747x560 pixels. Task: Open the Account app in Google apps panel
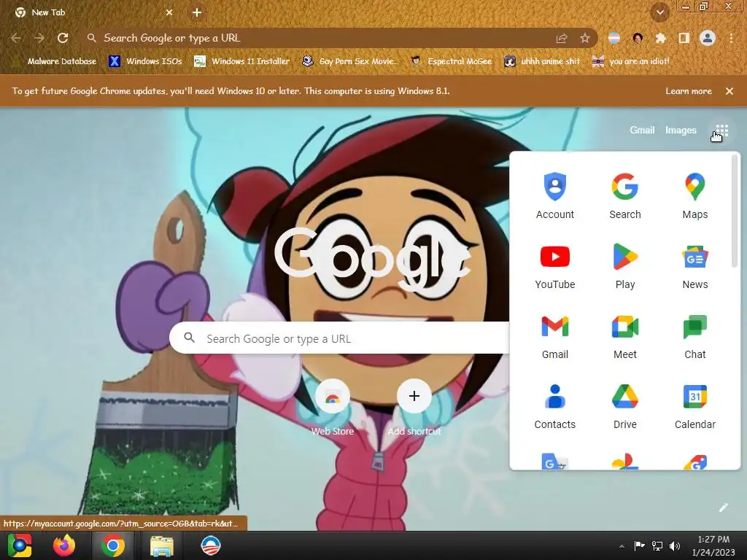[555, 196]
